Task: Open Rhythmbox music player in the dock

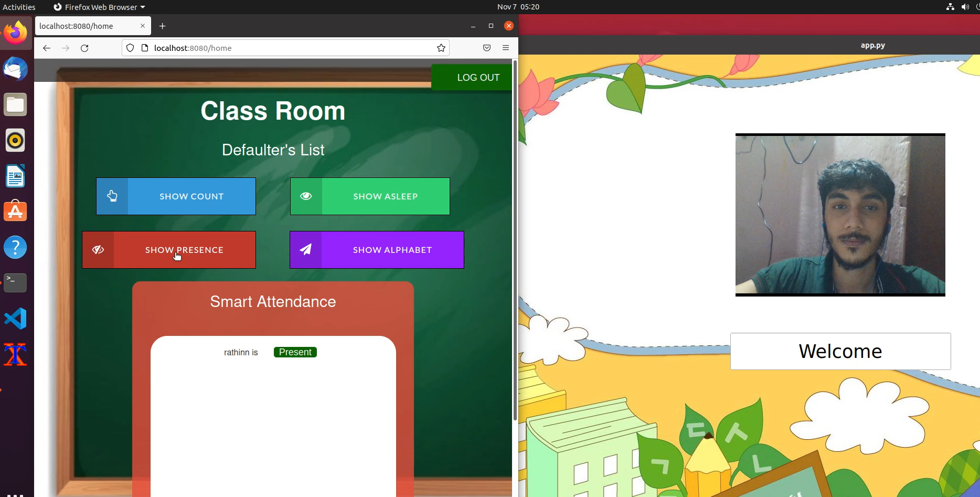Action: point(15,140)
